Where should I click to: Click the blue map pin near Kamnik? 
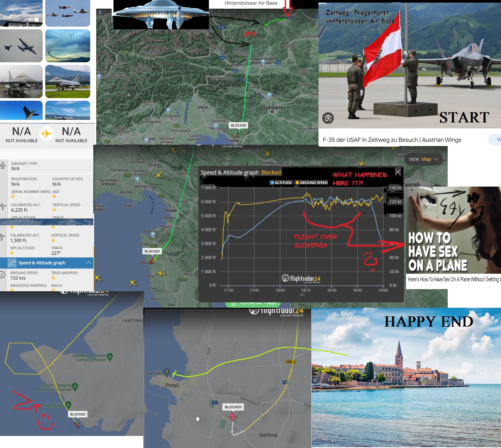pyautogui.click(x=269, y=95)
